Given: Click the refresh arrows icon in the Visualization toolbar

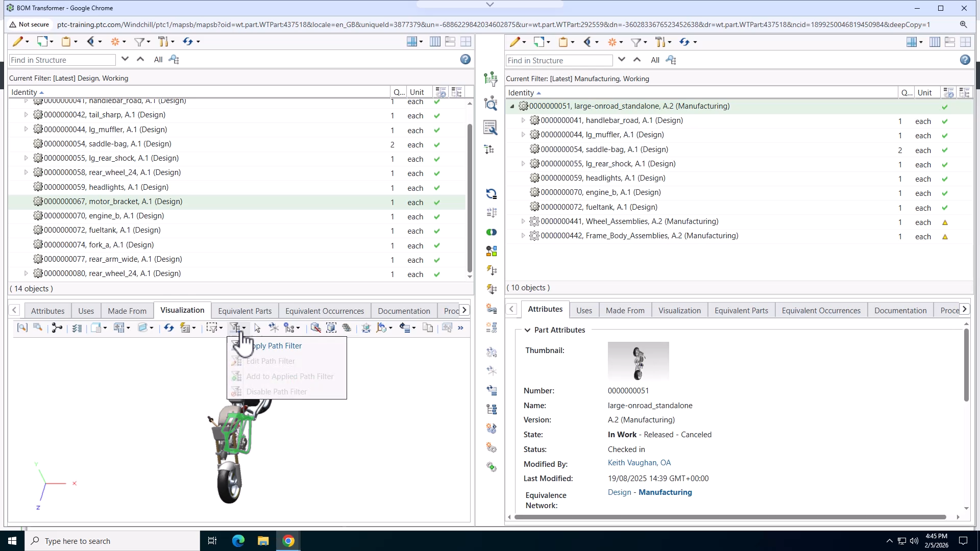Looking at the screenshot, I should [x=168, y=328].
